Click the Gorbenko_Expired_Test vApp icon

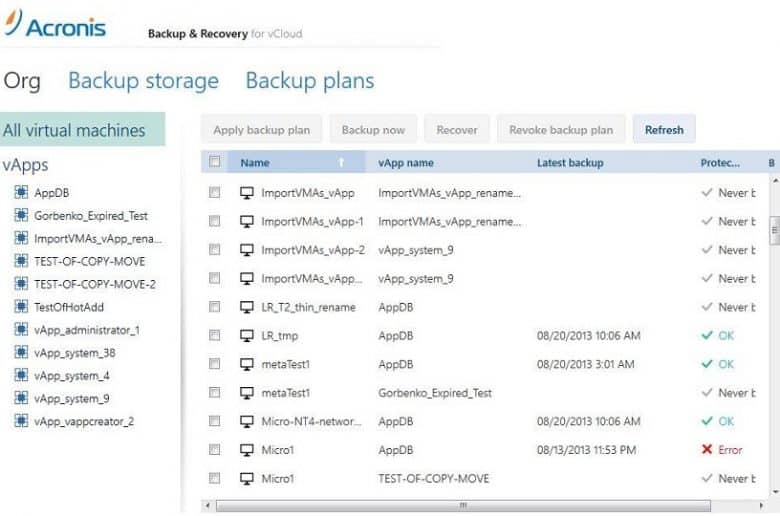click(21, 215)
